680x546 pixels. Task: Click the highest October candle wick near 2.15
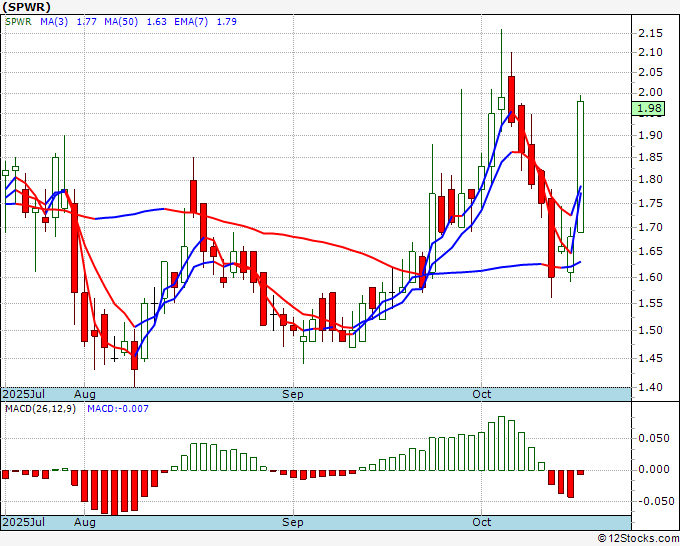tap(501, 63)
